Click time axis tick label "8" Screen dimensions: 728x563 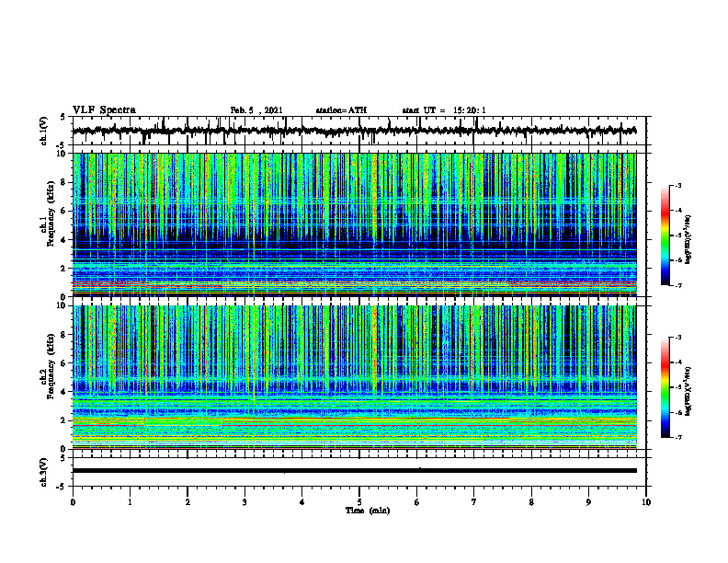coord(531,502)
